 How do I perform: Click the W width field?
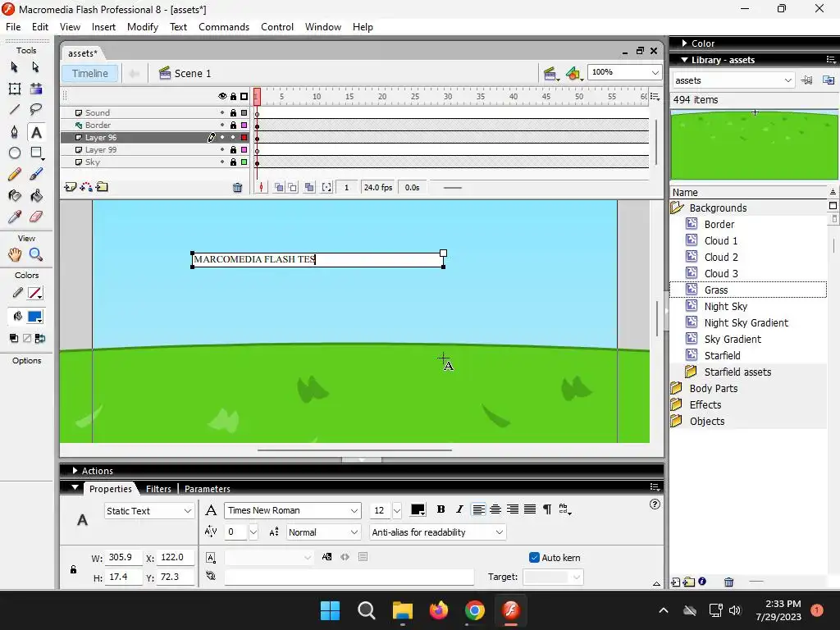(x=124, y=557)
